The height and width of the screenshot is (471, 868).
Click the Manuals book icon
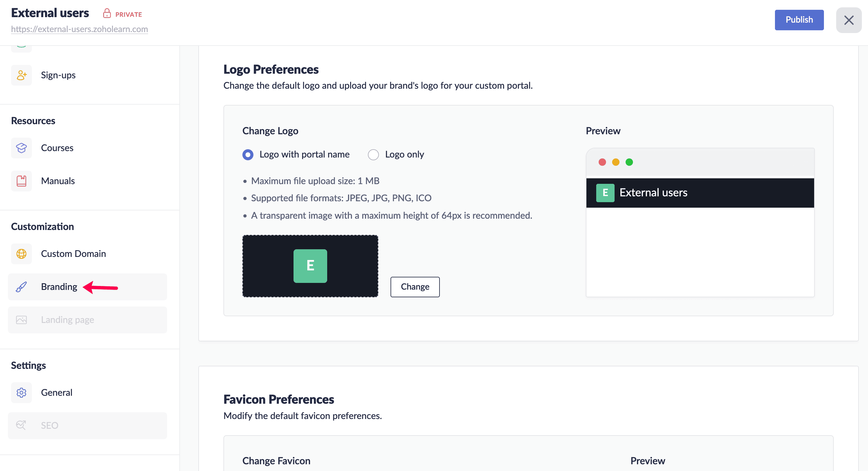[21, 181]
